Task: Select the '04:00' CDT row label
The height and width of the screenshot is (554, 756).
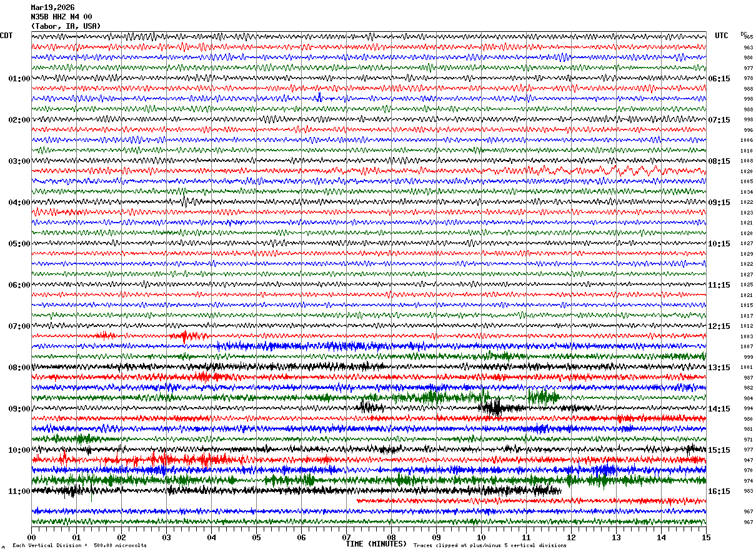Action: tap(19, 203)
